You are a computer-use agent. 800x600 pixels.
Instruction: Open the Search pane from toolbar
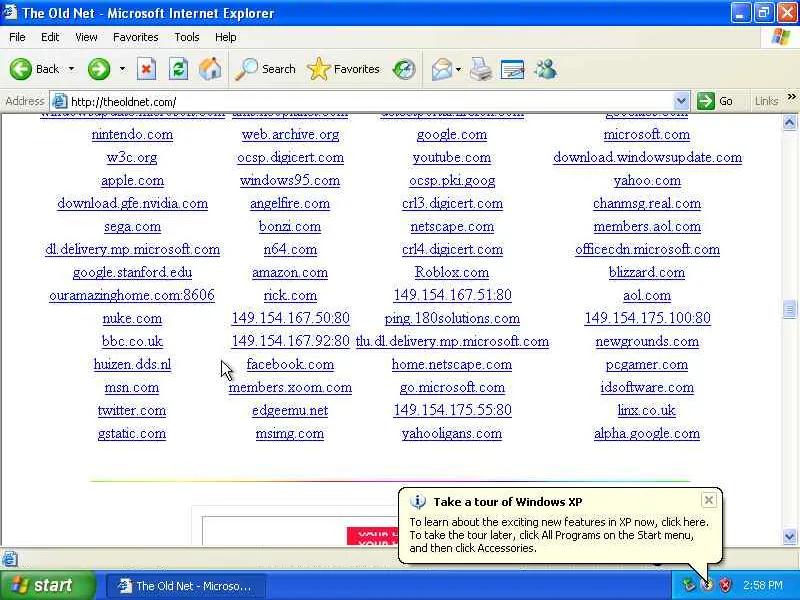click(x=265, y=69)
